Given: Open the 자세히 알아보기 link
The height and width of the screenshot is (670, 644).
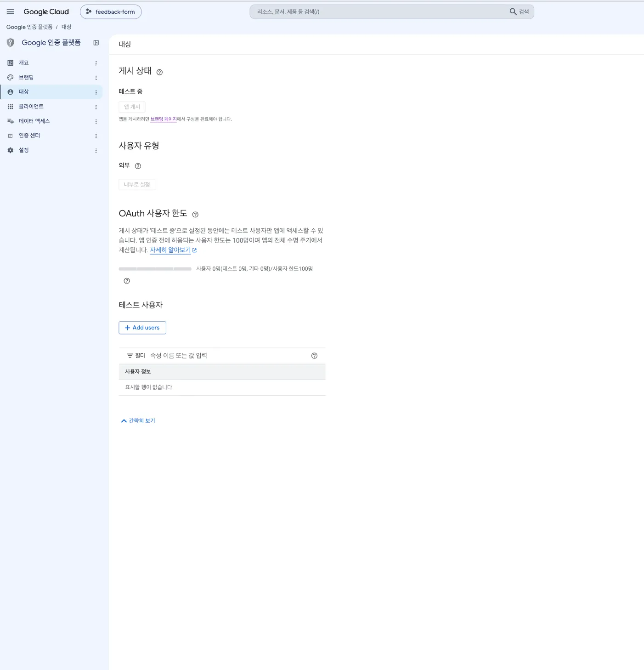Looking at the screenshot, I should coord(173,250).
